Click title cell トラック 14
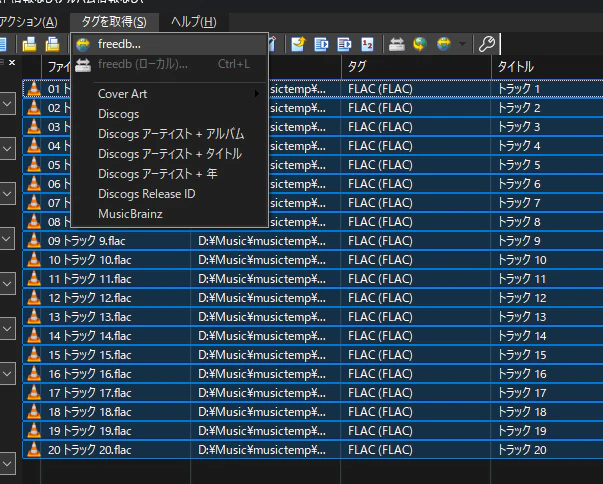The width and height of the screenshot is (603, 484). [x=547, y=336]
